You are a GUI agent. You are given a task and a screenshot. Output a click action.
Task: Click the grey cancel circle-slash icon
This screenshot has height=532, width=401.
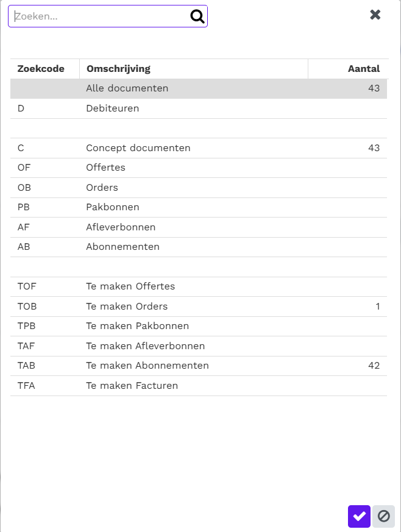pos(384,516)
